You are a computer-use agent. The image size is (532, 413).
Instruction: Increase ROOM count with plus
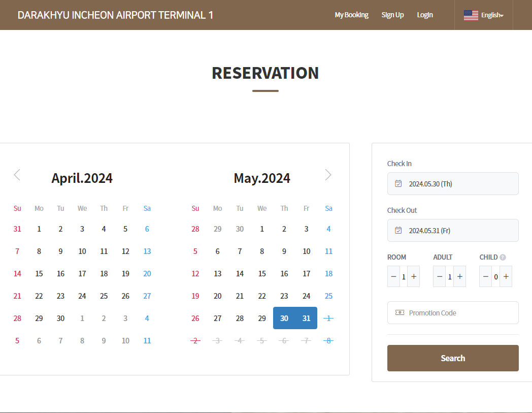coord(414,276)
